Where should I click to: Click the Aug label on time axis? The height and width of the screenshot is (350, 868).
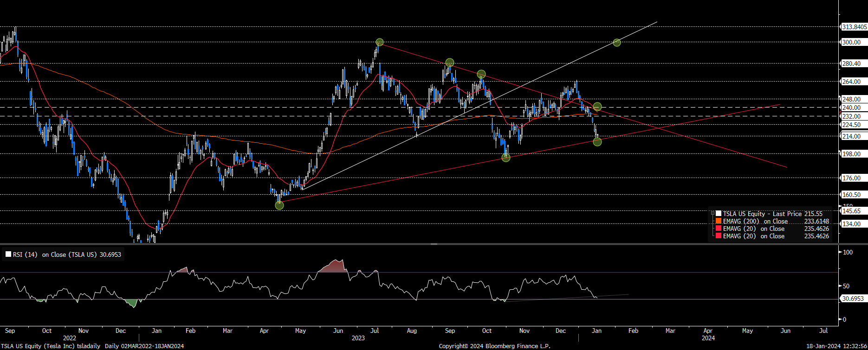click(x=411, y=331)
